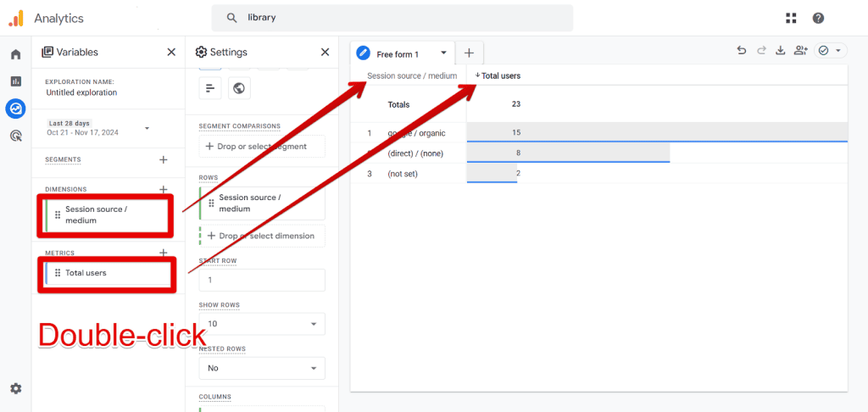Click the Google Analytics logo
The image size is (868, 412).
pos(15,19)
